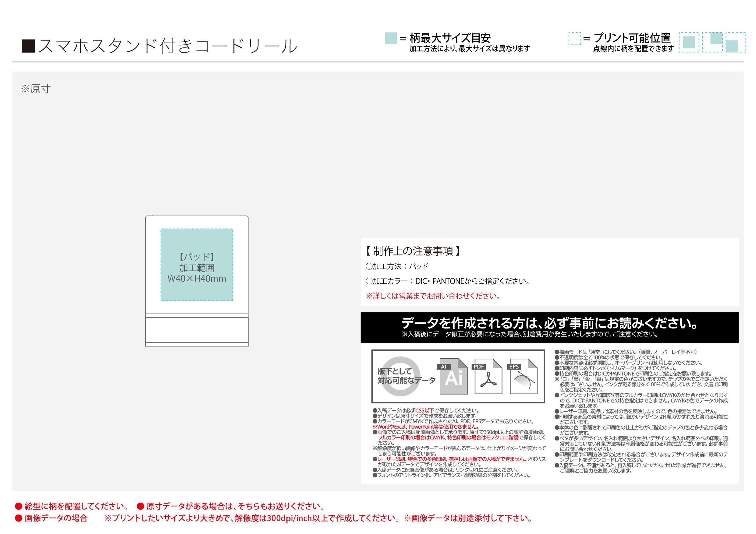Viewport: 756px width, 534px height.
Task: Click the line 加工カラー:DIC・PANTONE
Action: (x=448, y=281)
